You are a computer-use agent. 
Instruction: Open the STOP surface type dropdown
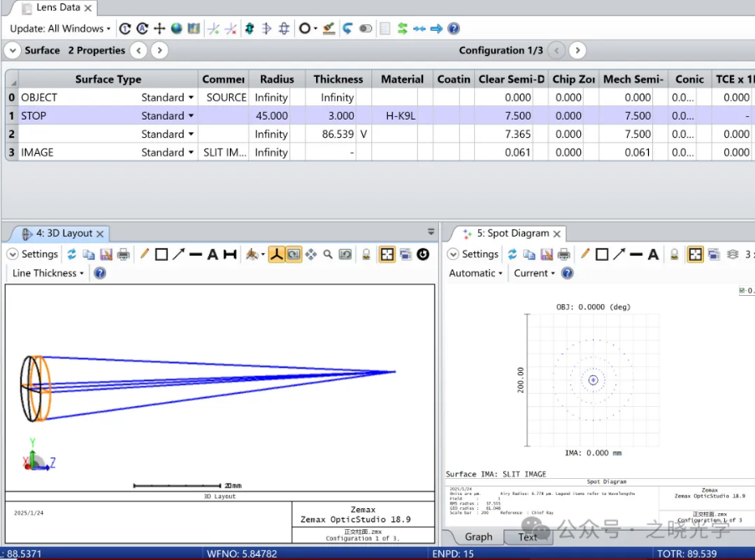click(191, 116)
